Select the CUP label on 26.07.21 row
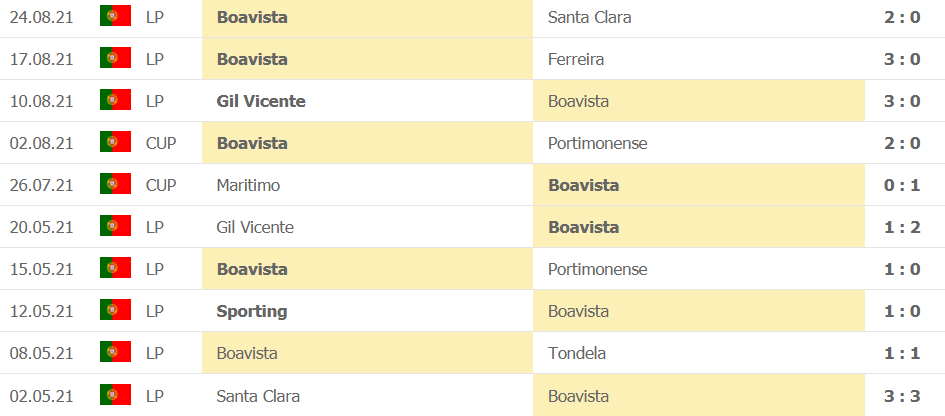This screenshot has height=416, width=945. pos(161,185)
